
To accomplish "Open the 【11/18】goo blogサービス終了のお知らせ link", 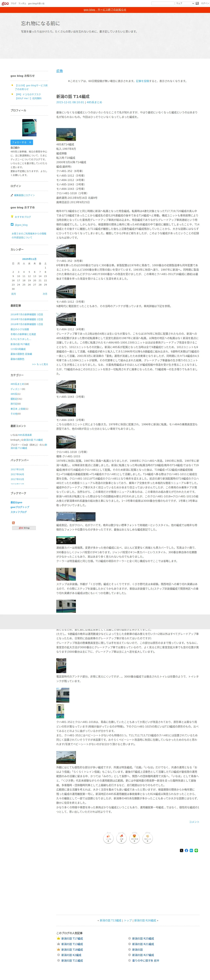I will pos(31,88).
